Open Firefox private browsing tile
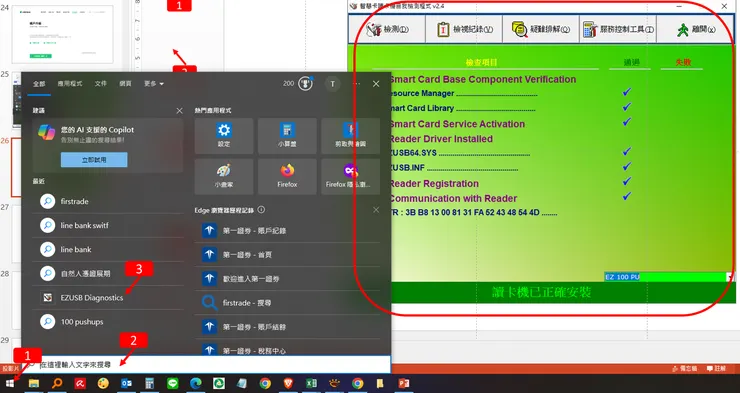740x393 pixels. click(351, 176)
